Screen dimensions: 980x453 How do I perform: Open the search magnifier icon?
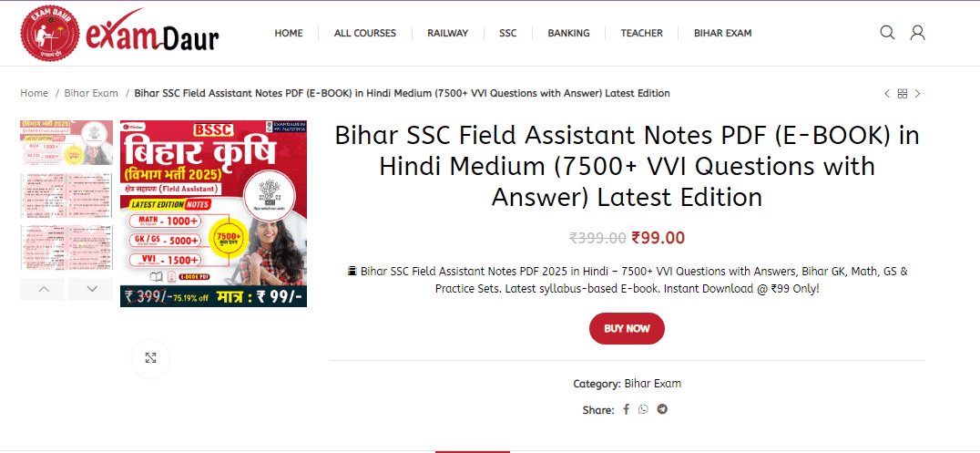887,33
